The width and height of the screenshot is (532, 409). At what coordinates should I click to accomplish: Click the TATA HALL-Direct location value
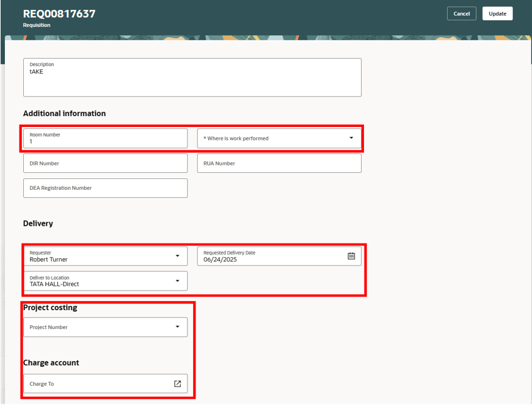54,284
